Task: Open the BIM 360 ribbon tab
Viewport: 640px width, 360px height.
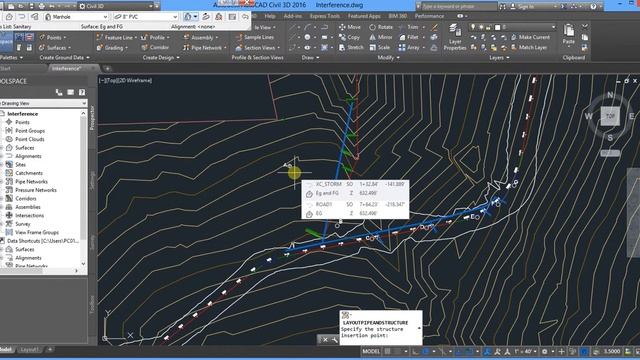Action: (x=398, y=16)
